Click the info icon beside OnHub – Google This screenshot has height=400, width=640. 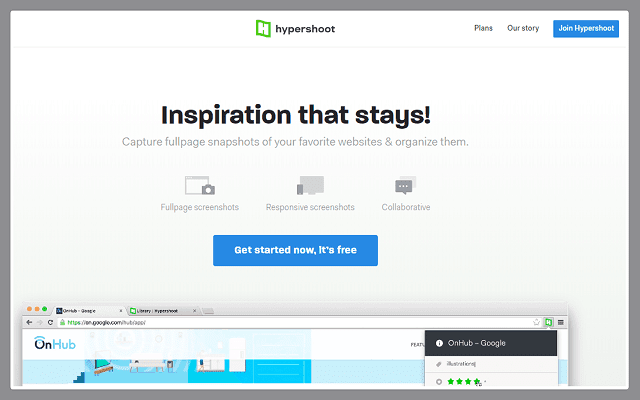[x=438, y=343]
